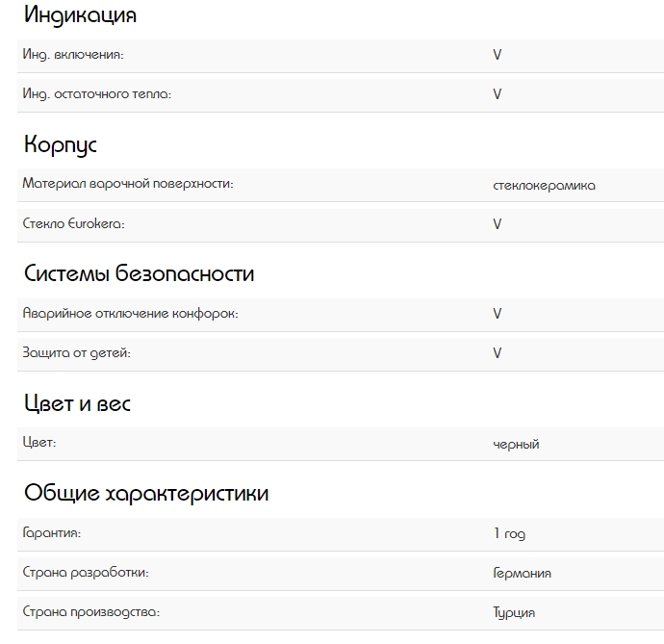Click the "Корпус" section heading
The width and height of the screenshot is (664, 644).
[61, 145]
